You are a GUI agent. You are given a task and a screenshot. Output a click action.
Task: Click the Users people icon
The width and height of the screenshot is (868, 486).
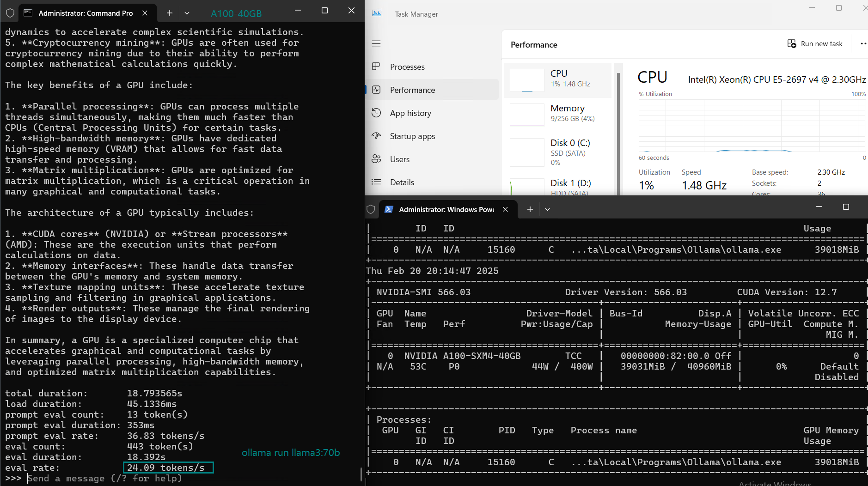[376, 159]
